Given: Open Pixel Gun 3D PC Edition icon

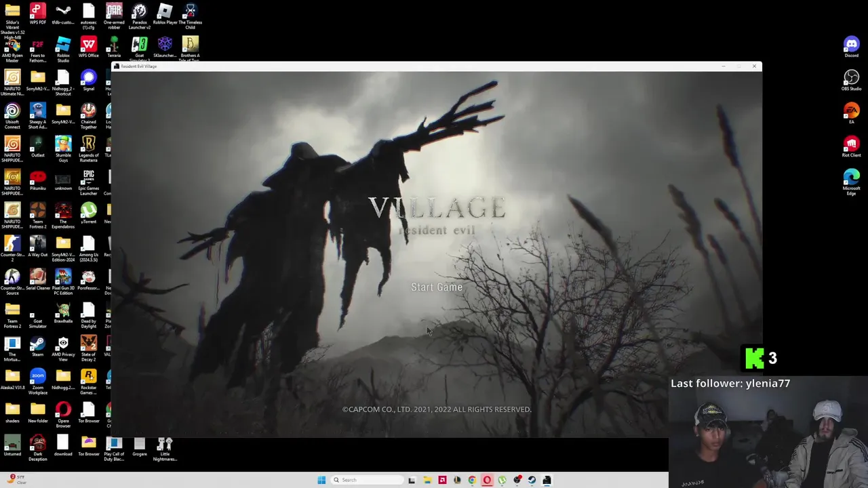Looking at the screenshot, I should pyautogui.click(x=63, y=282).
